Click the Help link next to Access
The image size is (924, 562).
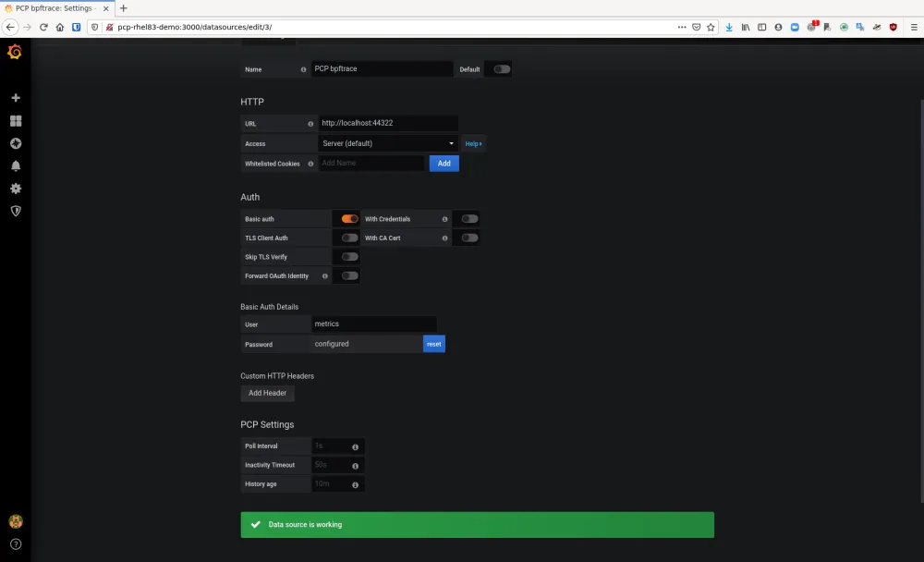tap(472, 143)
